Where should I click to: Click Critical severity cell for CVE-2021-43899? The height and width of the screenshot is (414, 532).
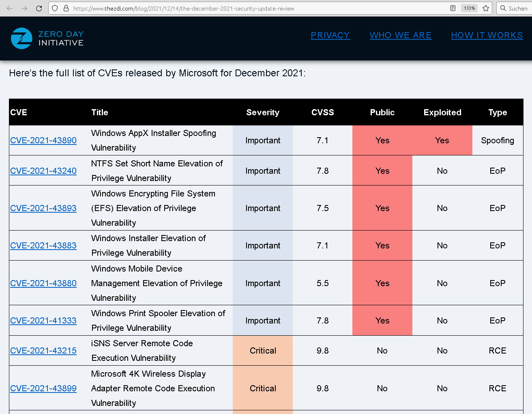[263, 388]
